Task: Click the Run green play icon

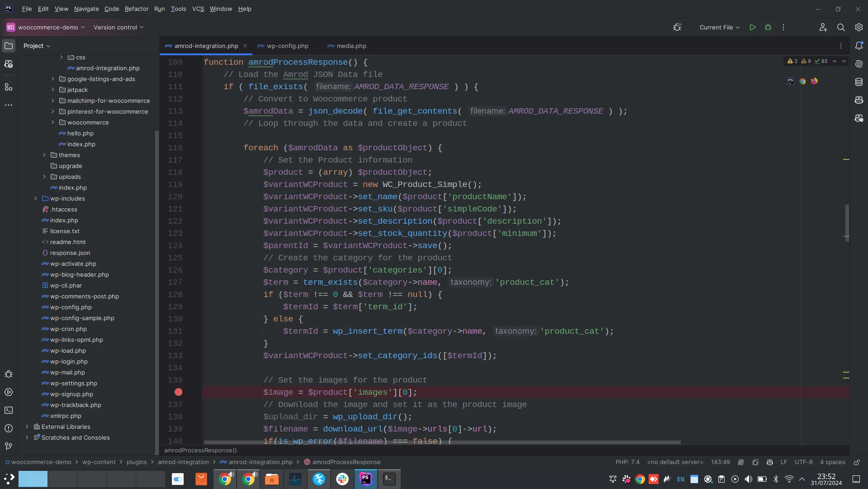Action: coord(753,27)
